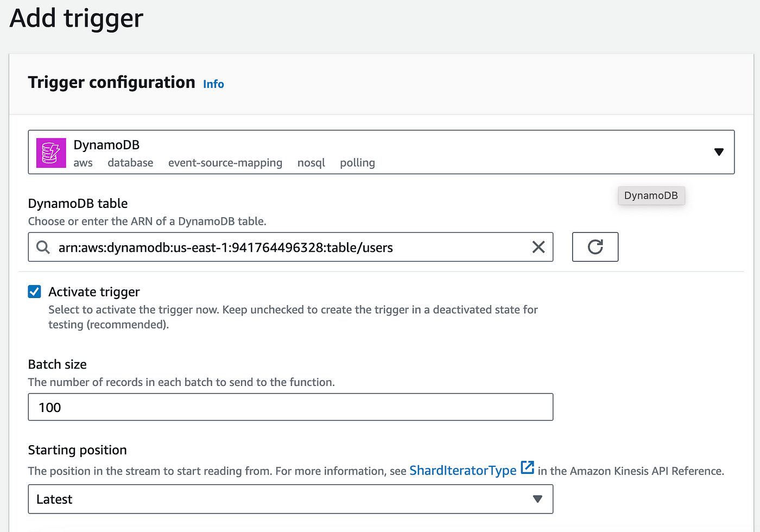Open the ShardIteratorType external link icon
The width and height of the screenshot is (760, 532).
tap(527, 467)
